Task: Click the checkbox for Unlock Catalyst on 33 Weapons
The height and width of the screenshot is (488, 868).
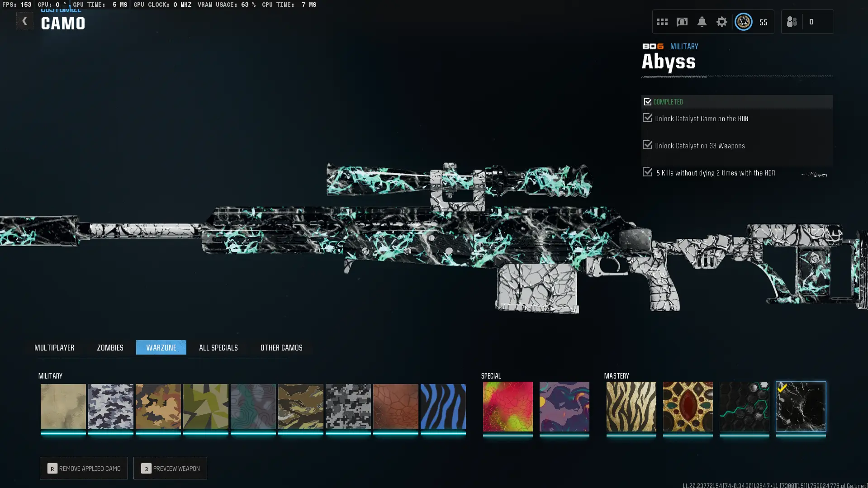Action: point(647,145)
